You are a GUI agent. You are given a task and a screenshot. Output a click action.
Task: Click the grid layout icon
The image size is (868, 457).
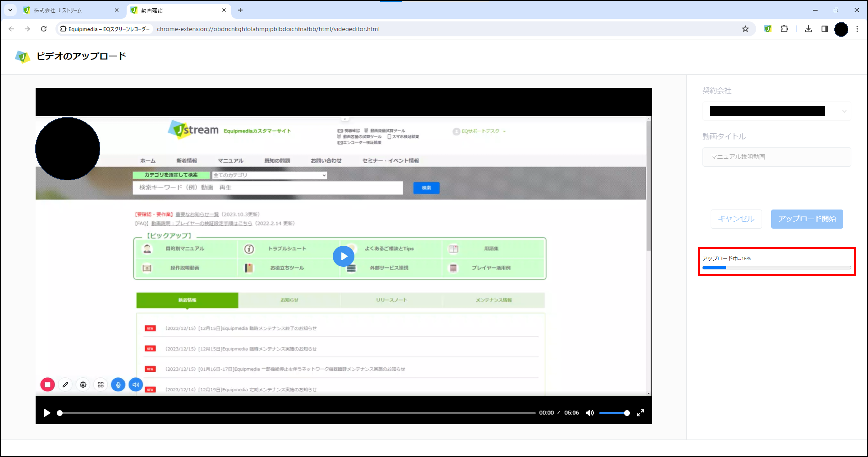coord(100,385)
